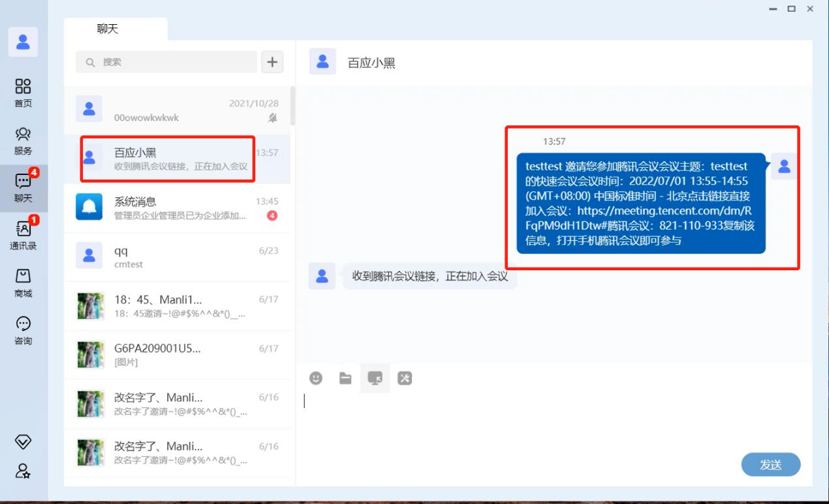
Task: Click the folder icon to send a file
Action: pos(345,378)
